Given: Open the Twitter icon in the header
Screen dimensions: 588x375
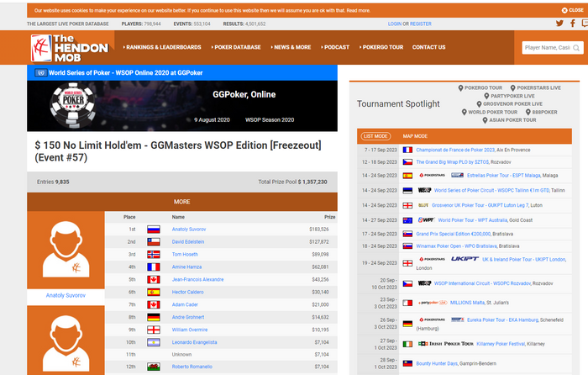Looking at the screenshot, I should tap(559, 24).
